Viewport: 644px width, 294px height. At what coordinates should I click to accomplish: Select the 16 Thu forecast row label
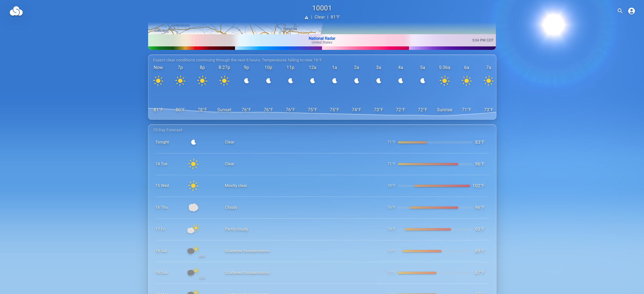[161, 208]
